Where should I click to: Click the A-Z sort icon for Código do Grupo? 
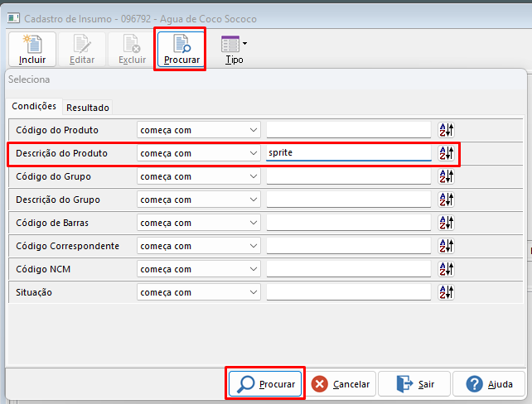click(446, 176)
